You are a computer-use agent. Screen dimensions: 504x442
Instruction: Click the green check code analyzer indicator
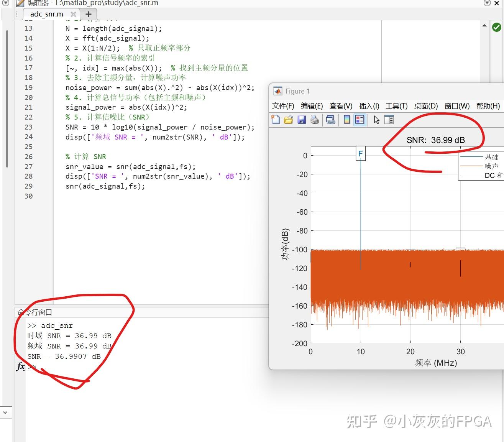click(x=496, y=27)
